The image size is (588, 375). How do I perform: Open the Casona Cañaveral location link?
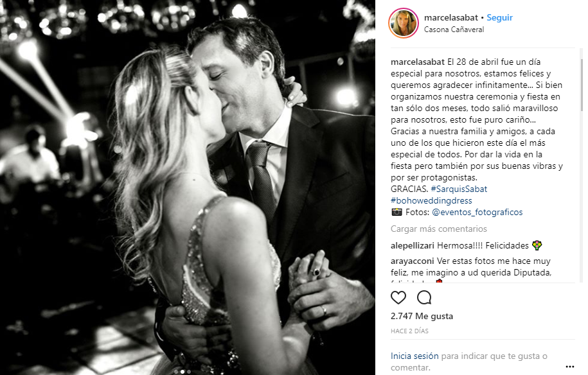coord(454,30)
